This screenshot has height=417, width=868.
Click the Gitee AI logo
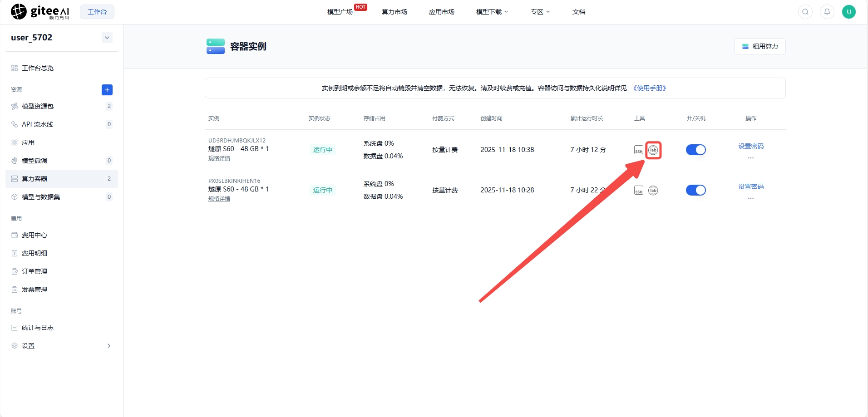click(40, 12)
